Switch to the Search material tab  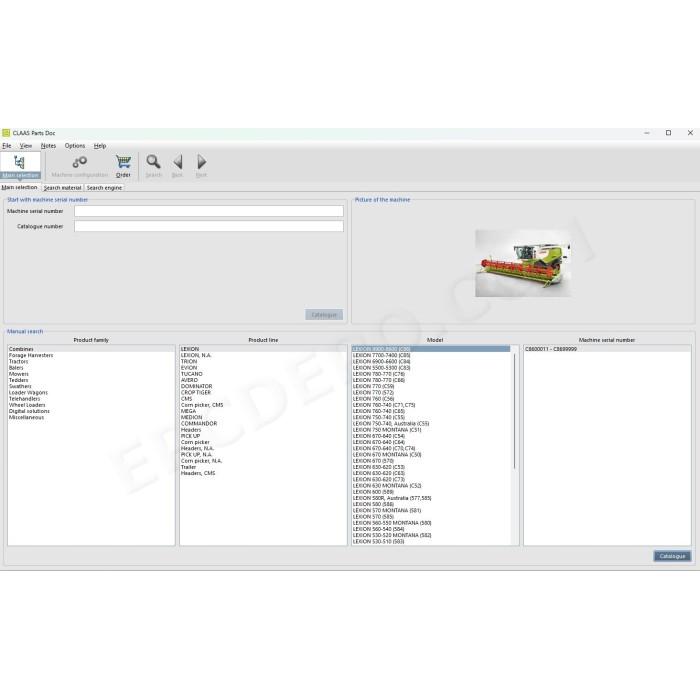(62, 188)
